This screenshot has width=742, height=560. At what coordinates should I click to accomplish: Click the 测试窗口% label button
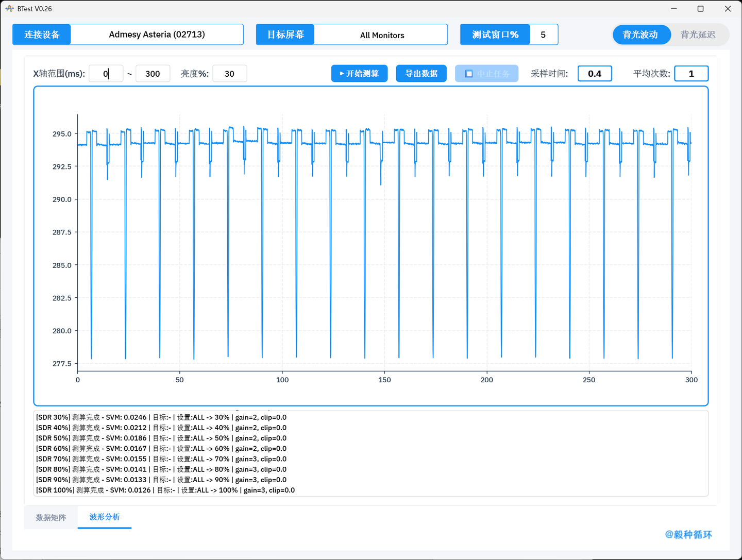coord(495,35)
